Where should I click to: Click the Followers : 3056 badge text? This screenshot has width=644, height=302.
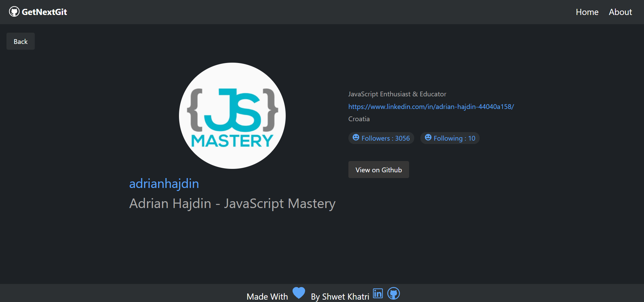(x=386, y=138)
